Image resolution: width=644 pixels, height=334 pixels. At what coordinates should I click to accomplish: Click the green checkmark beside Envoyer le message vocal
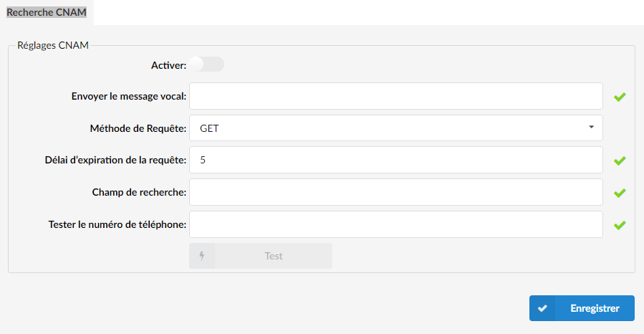[x=620, y=97]
